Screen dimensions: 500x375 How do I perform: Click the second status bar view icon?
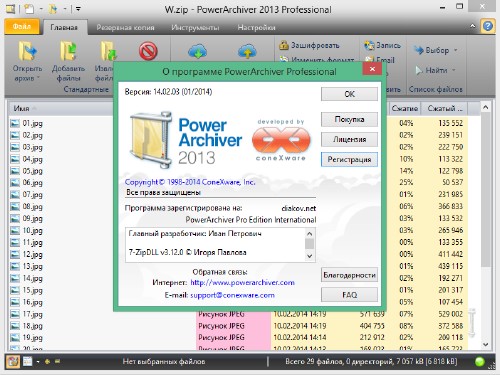(28, 361)
